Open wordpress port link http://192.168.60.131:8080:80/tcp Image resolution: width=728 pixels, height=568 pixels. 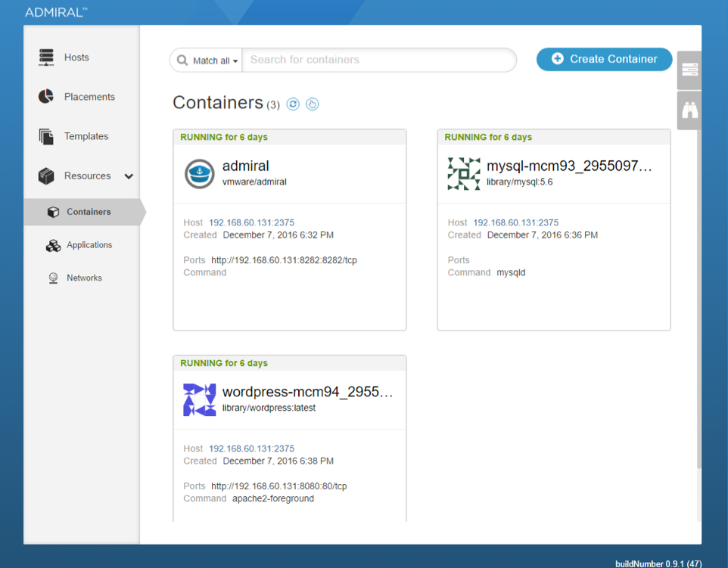click(x=279, y=486)
